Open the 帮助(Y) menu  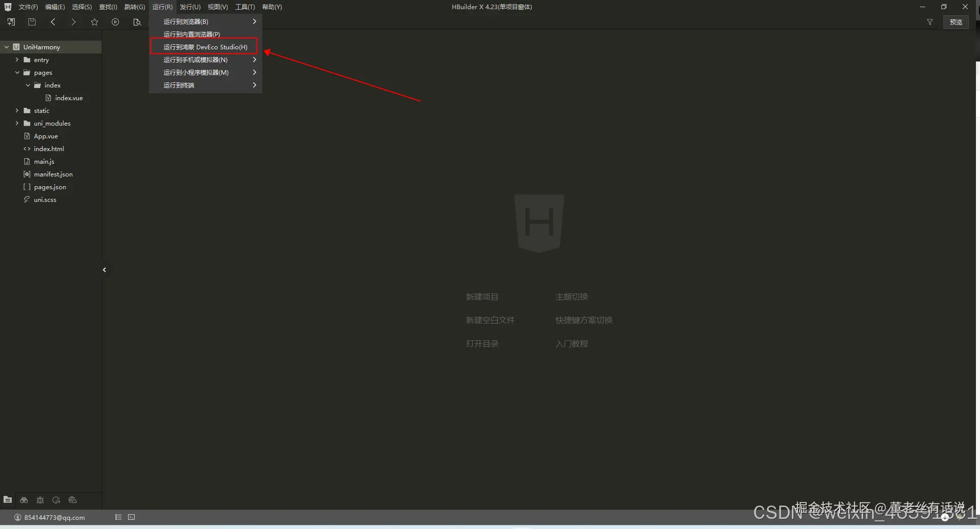(x=272, y=7)
